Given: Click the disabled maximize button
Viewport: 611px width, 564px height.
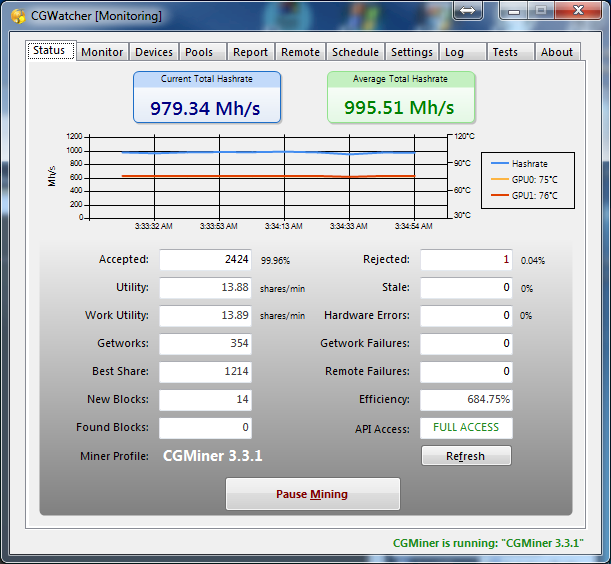Looking at the screenshot, I should pyautogui.click(x=541, y=11).
